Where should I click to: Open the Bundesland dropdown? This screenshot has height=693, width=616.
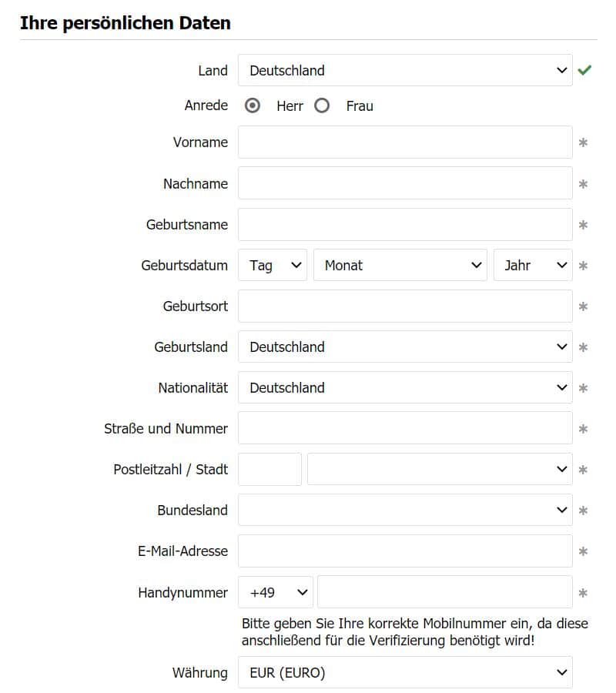(x=404, y=510)
